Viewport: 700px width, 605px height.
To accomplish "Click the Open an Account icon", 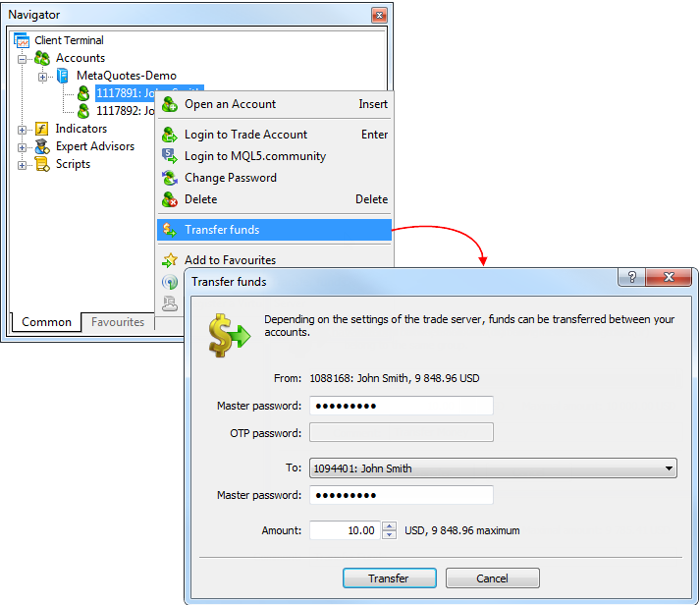I will 170,104.
